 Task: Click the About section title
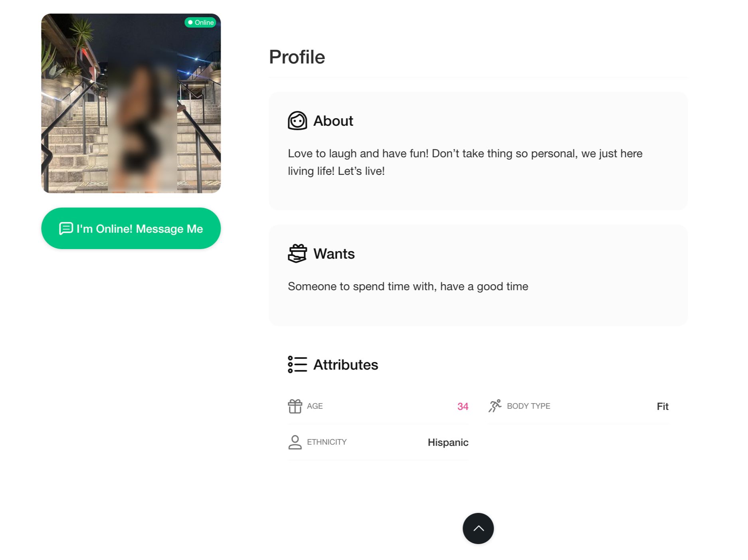click(333, 121)
